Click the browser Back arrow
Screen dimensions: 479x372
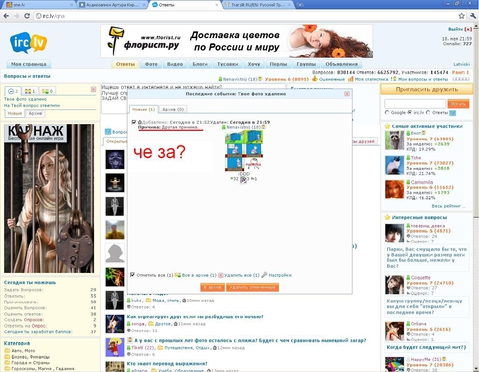click(6, 16)
